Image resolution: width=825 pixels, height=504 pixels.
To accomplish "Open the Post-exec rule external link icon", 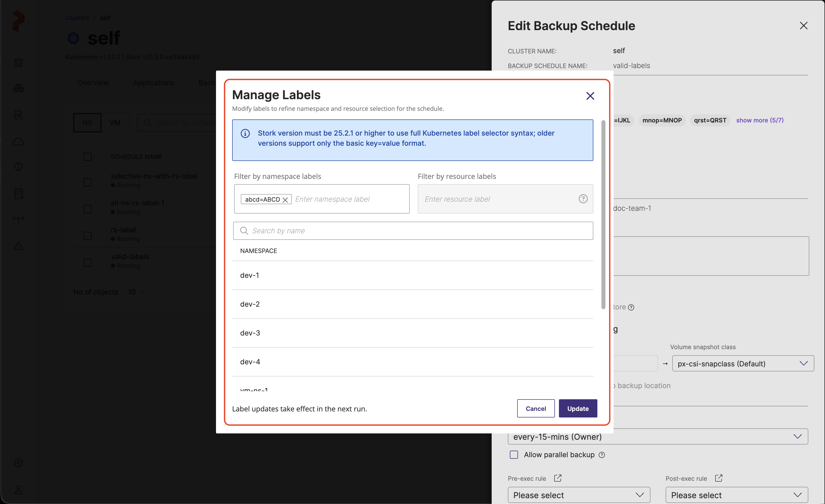I will pos(719,478).
